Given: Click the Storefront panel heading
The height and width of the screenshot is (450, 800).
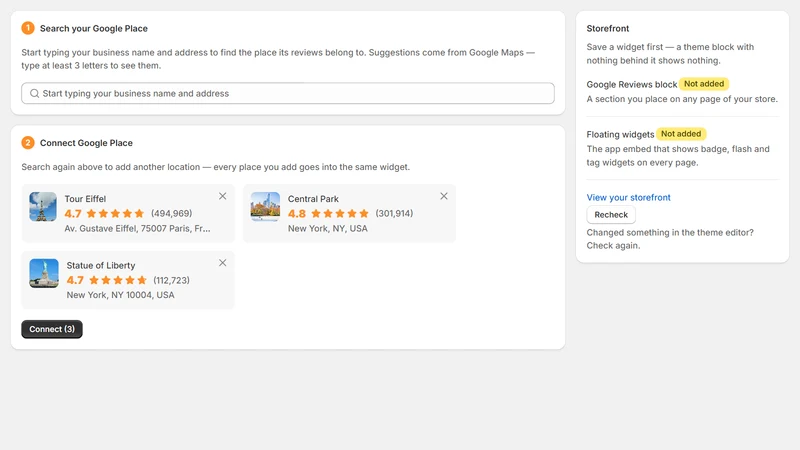Looking at the screenshot, I should click(x=608, y=29).
